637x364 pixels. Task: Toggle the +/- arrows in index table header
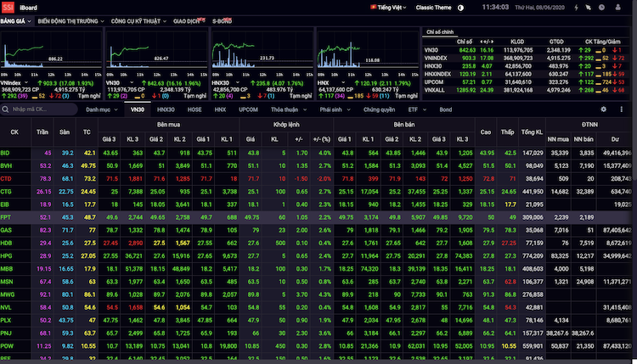(x=487, y=42)
